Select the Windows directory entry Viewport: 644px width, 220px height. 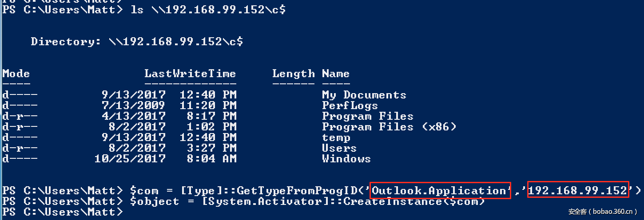point(346,159)
